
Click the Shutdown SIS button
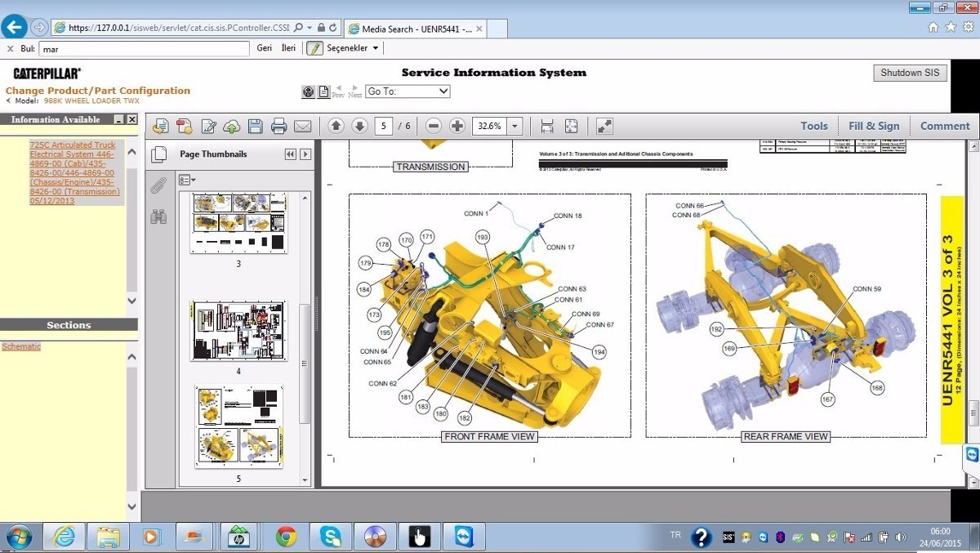click(911, 73)
